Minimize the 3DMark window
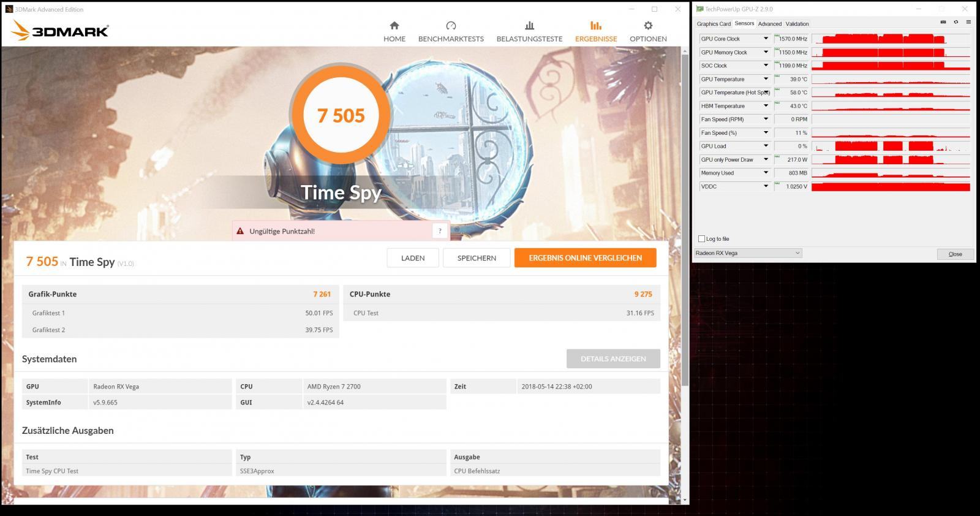980x516 pixels. pyautogui.click(x=631, y=9)
